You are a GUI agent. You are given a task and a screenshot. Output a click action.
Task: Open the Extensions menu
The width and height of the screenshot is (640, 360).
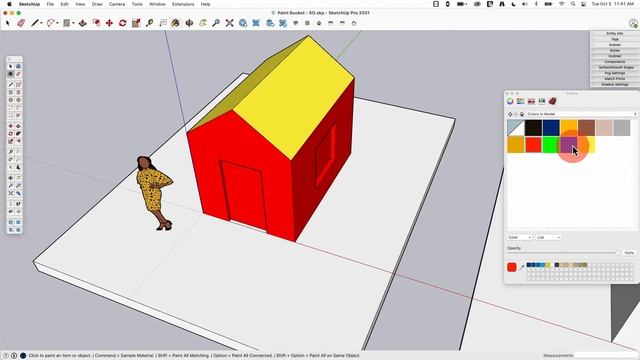(183, 4)
